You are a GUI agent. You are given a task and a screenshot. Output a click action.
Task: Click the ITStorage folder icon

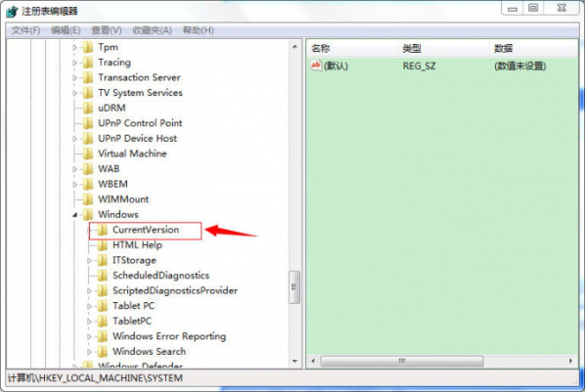pyautogui.click(x=103, y=260)
